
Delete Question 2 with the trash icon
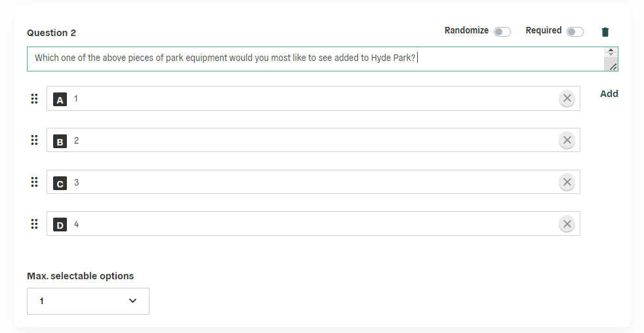[x=605, y=32]
